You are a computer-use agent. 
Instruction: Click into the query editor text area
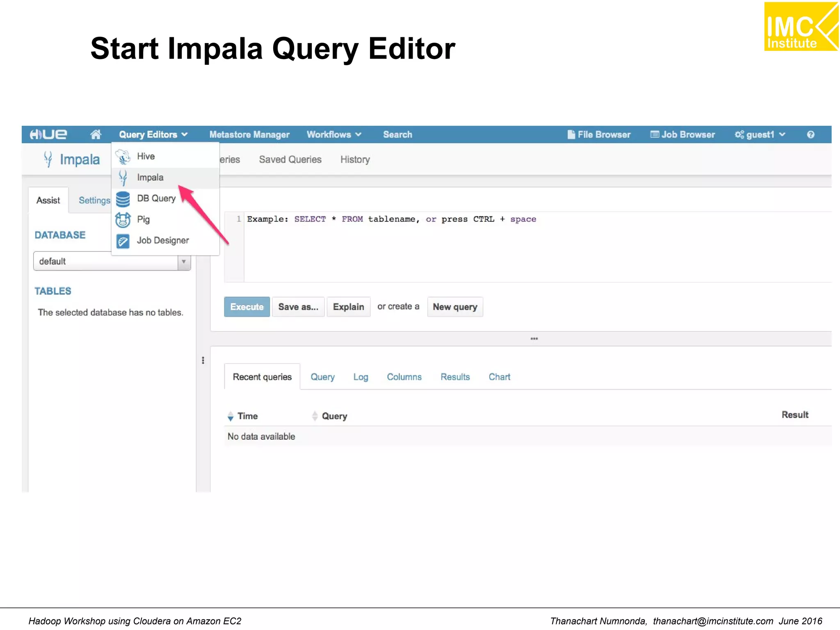click(537, 247)
